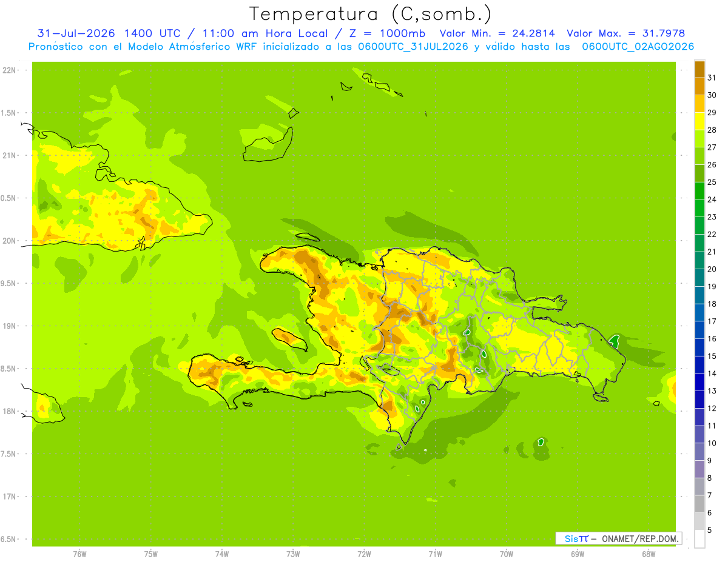Click legend value '31'
The height and width of the screenshot is (562, 728).
pos(712,78)
